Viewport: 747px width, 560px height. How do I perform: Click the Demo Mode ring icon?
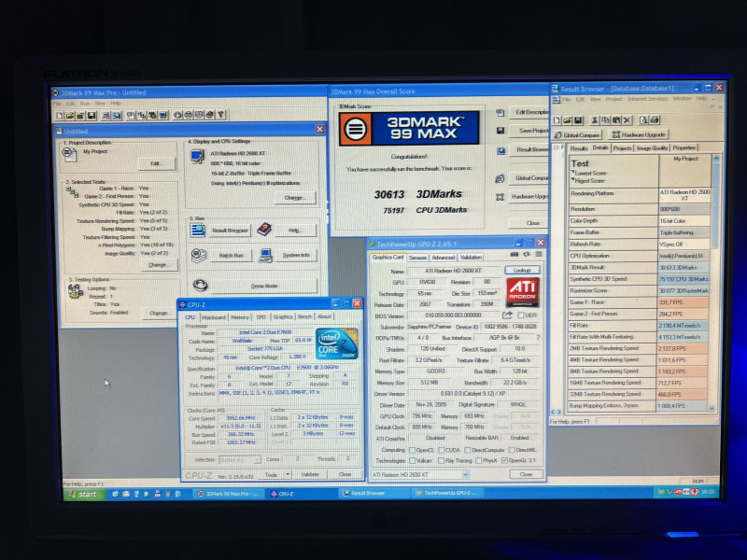pyautogui.click(x=200, y=286)
